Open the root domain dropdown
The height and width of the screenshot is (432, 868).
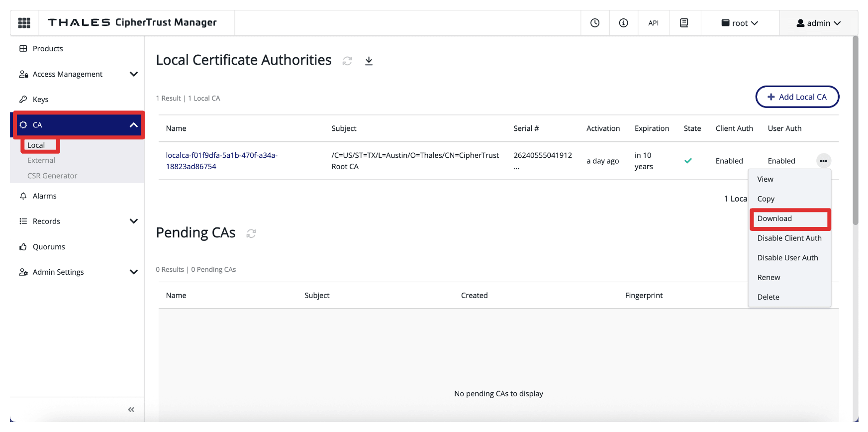[x=740, y=23]
